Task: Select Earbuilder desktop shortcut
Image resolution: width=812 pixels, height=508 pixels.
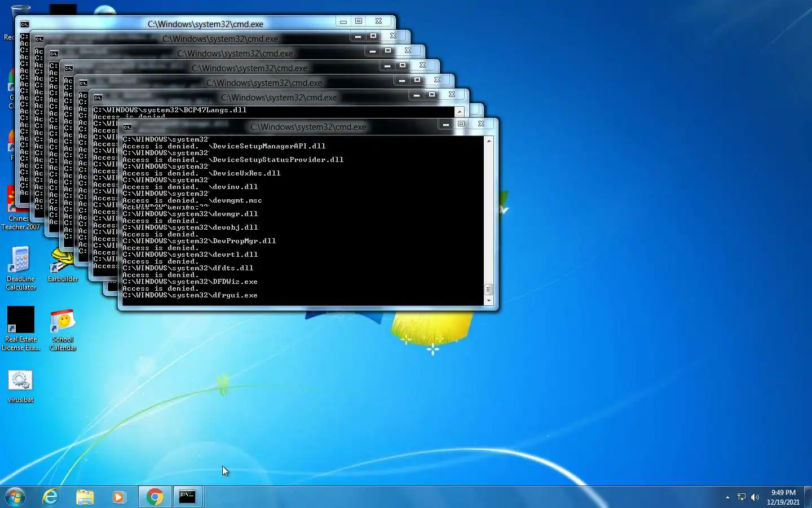Action: (x=63, y=265)
